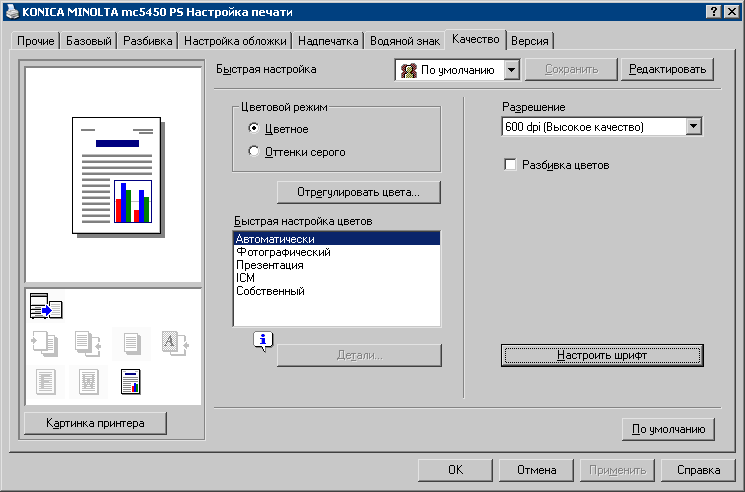This screenshot has height=492, width=745.
Task: Select Презентация in the color list
Action: (x=337, y=265)
